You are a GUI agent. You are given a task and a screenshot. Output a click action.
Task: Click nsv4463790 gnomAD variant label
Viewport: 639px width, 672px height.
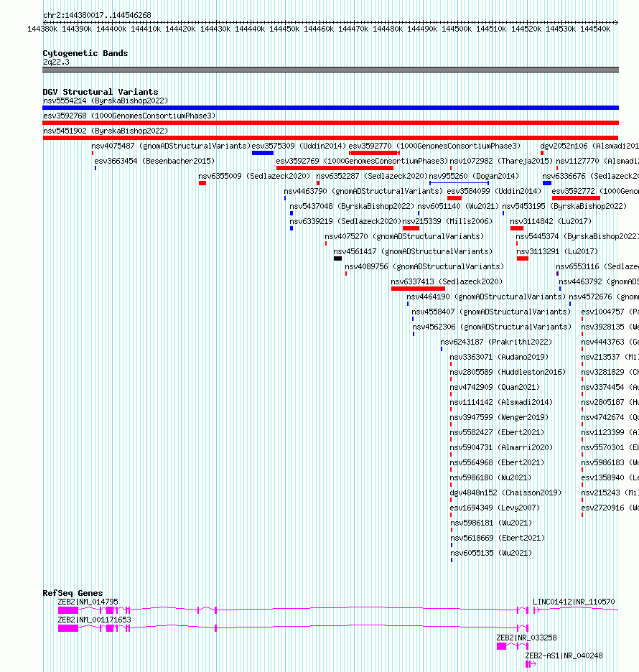[x=363, y=191]
